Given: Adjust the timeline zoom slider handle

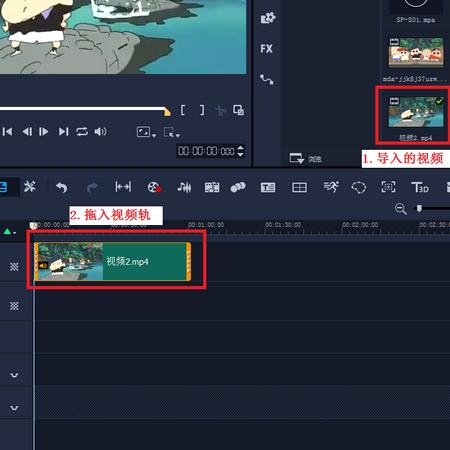Looking at the screenshot, I should [419, 209].
